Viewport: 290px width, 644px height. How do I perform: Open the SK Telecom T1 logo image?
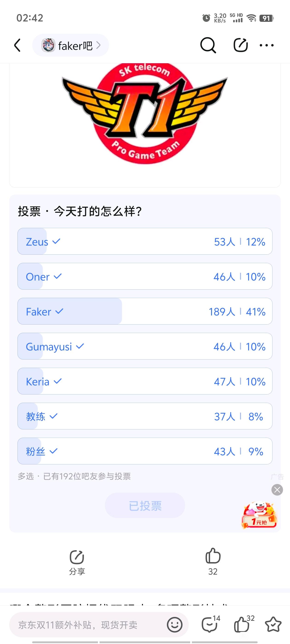click(145, 114)
